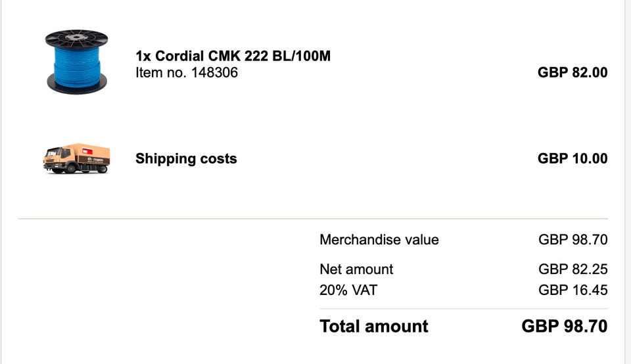The image size is (631, 364).
Task: Click the Shipping costs label
Action: [x=186, y=158]
